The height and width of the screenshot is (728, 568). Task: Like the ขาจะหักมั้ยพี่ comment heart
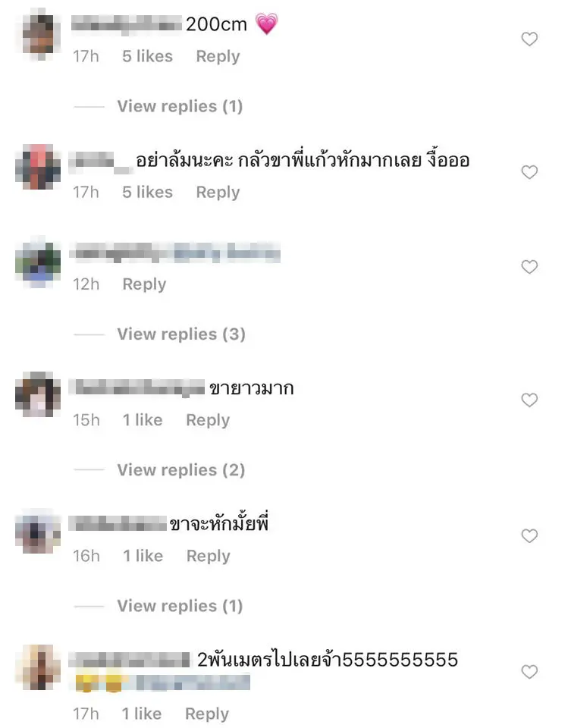pos(529,536)
